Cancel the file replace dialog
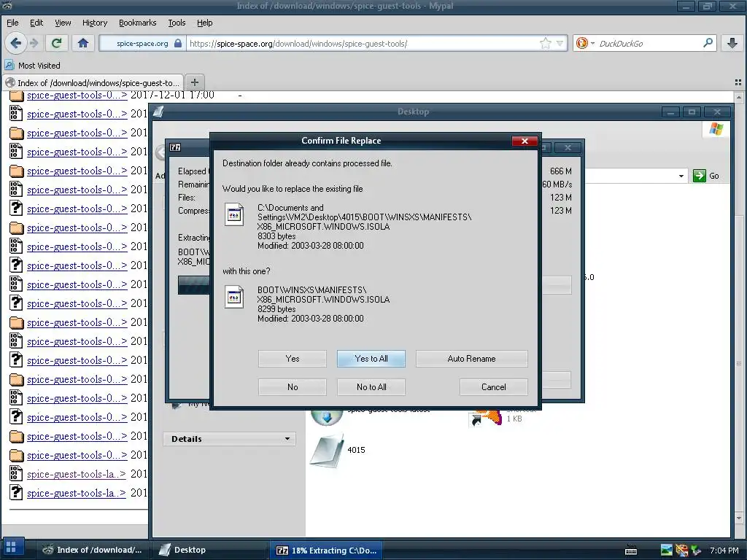This screenshot has height=560, width=747. [x=494, y=387]
